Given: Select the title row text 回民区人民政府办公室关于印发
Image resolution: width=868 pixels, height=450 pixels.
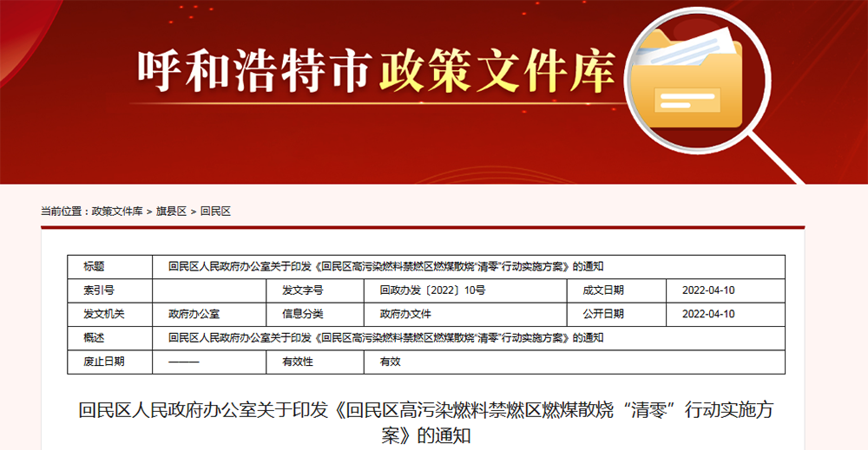Looking at the screenshot, I should click(x=386, y=266).
